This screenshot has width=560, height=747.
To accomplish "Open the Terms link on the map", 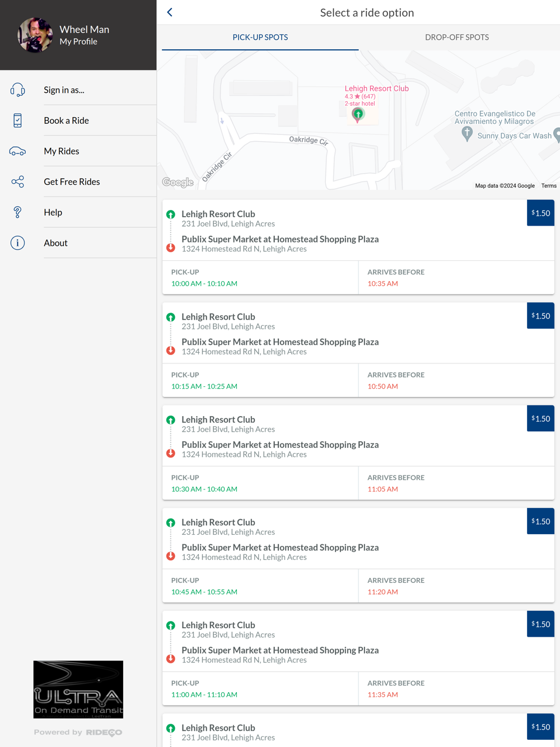I will [549, 186].
